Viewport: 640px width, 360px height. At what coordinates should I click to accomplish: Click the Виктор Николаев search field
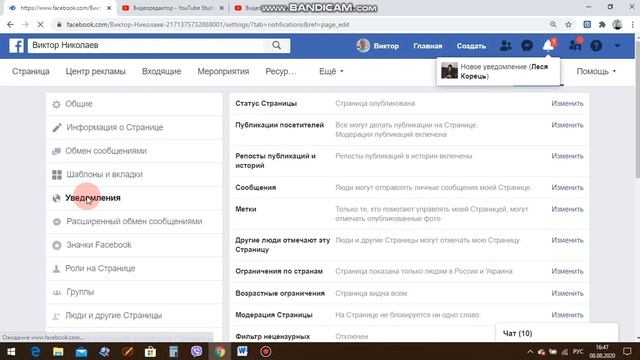click(x=146, y=45)
